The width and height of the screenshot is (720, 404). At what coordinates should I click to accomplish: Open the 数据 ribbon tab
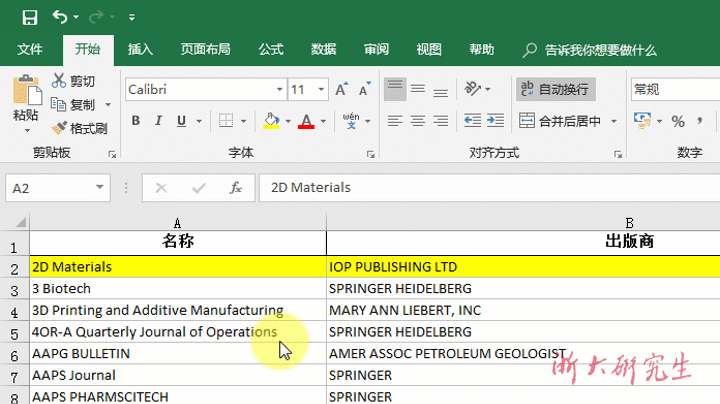coord(324,49)
